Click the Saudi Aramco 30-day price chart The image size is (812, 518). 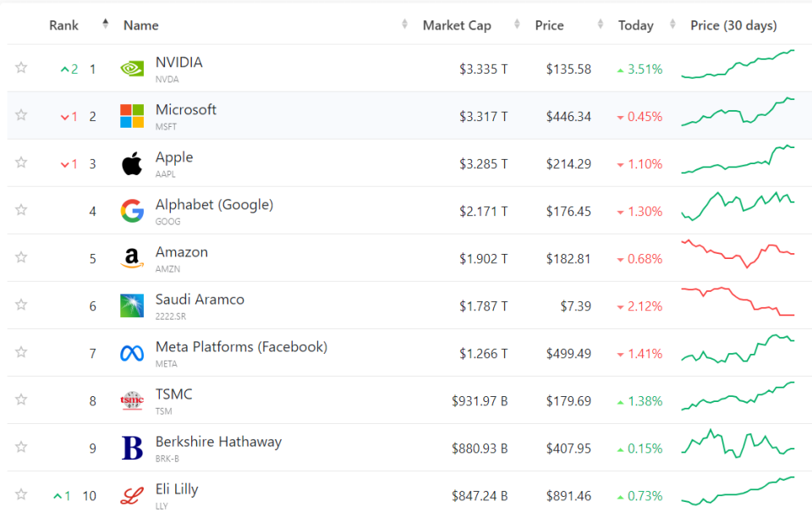point(738,301)
